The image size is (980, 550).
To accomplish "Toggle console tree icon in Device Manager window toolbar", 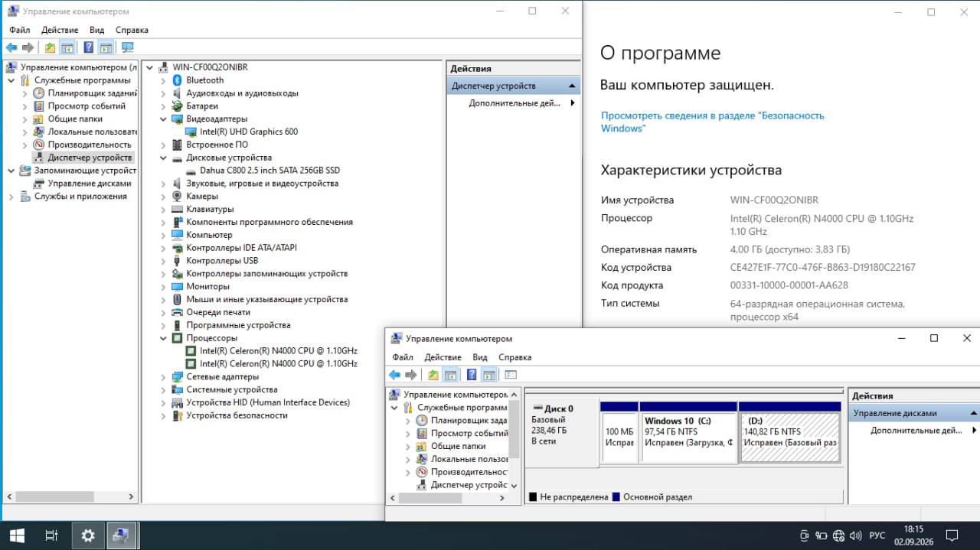I will tap(67, 47).
